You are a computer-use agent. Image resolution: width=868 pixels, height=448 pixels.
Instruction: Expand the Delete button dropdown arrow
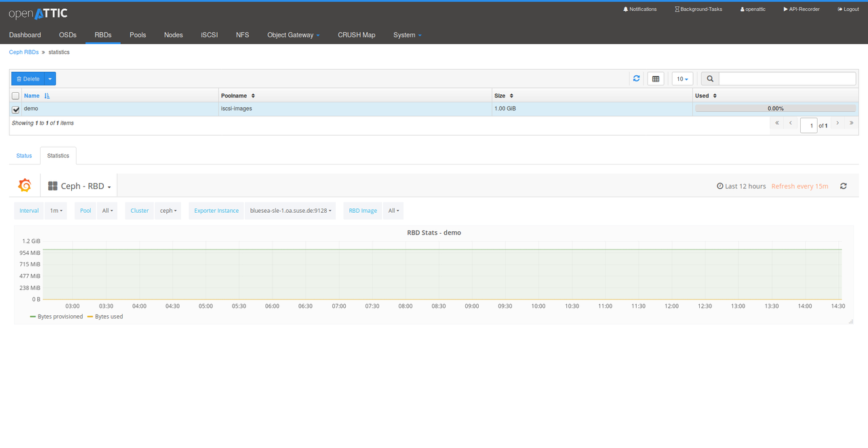coord(50,79)
